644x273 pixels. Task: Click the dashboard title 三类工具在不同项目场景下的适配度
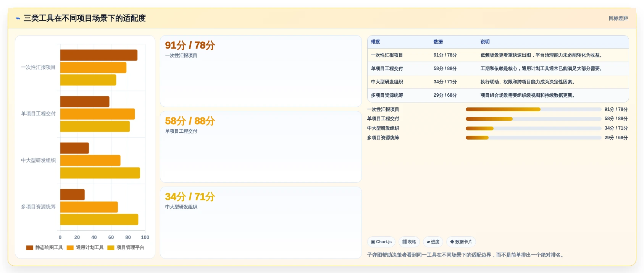[x=85, y=18]
